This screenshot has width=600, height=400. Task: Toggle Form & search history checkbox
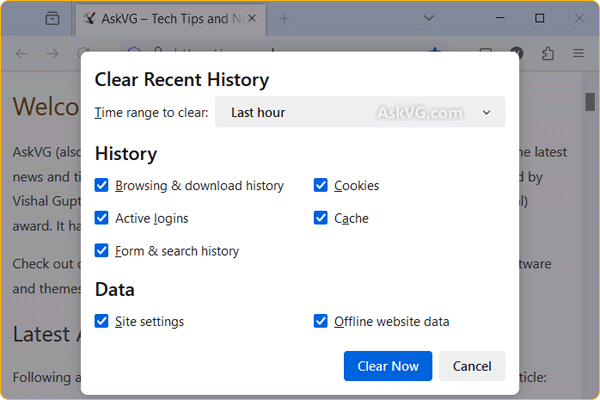click(x=102, y=251)
